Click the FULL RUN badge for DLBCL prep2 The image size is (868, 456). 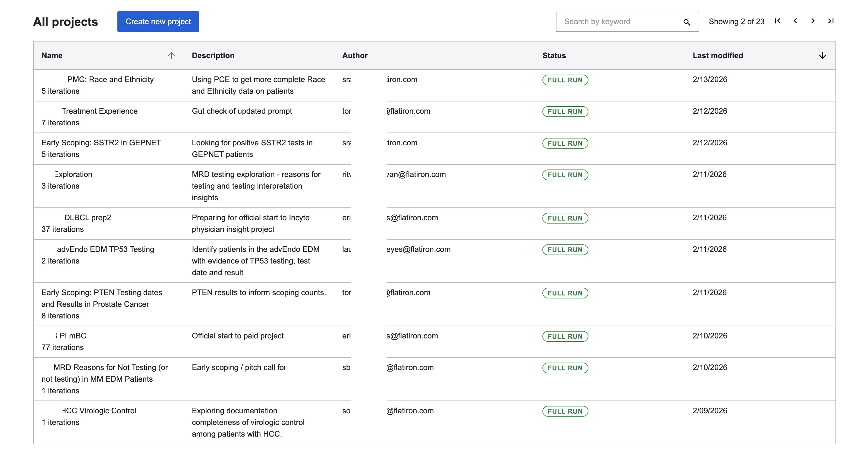pyautogui.click(x=565, y=218)
